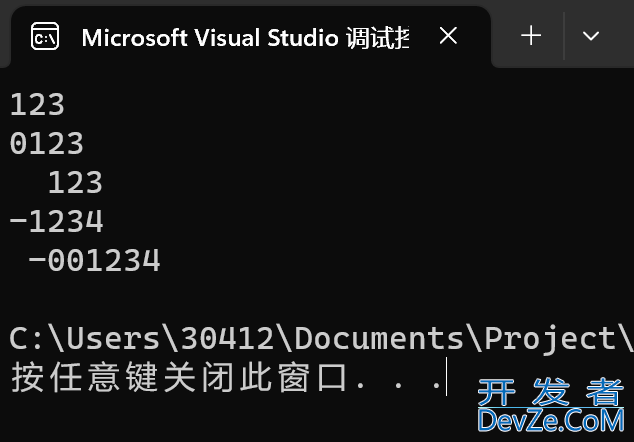Click the blank line above the path
The height and width of the screenshot is (442, 634).
click(x=317, y=299)
